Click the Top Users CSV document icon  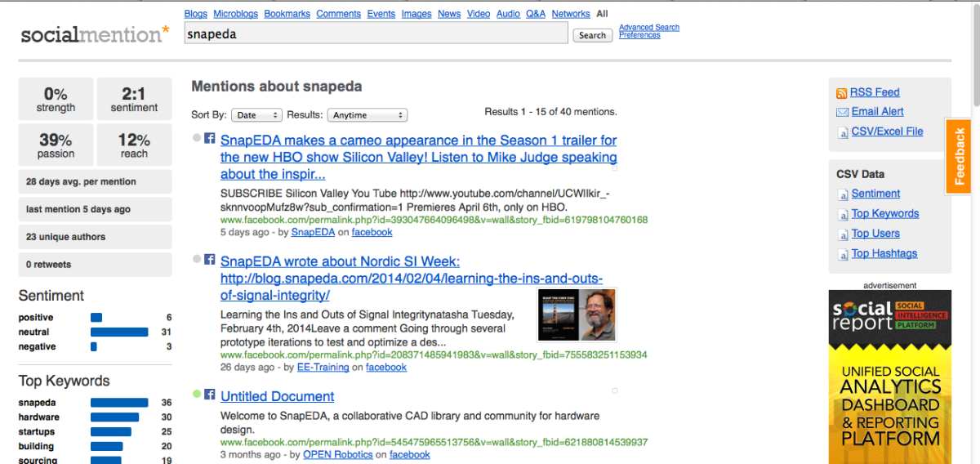[844, 234]
